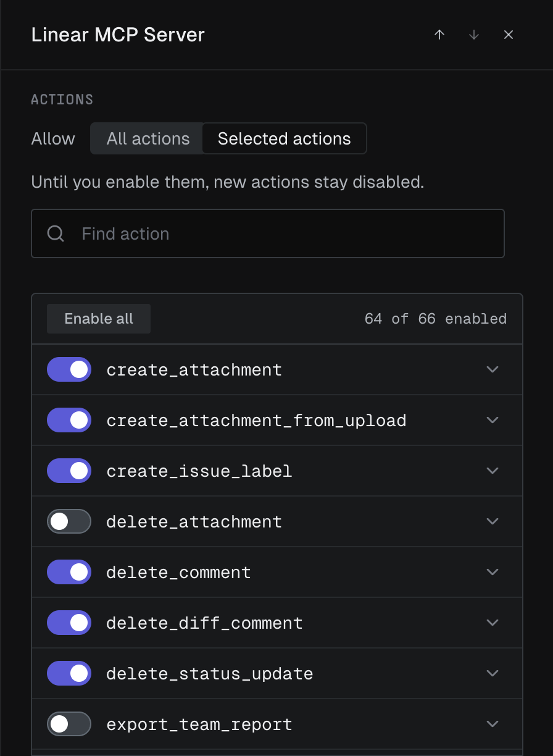
Task: Disable the create_issue_label switch
Action: pos(69,471)
